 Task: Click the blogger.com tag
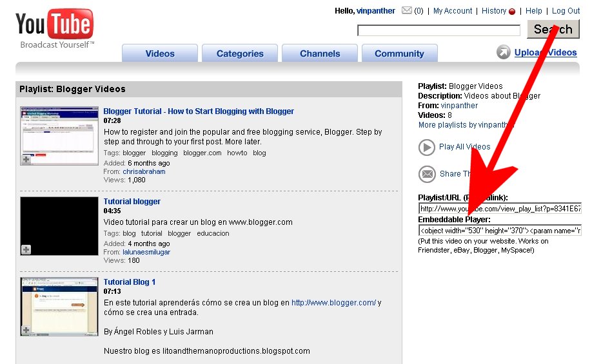(x=202, y=153)
